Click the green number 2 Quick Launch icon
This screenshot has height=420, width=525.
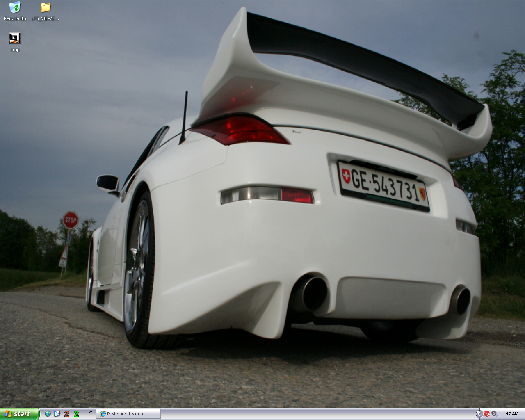pos(76,414)
